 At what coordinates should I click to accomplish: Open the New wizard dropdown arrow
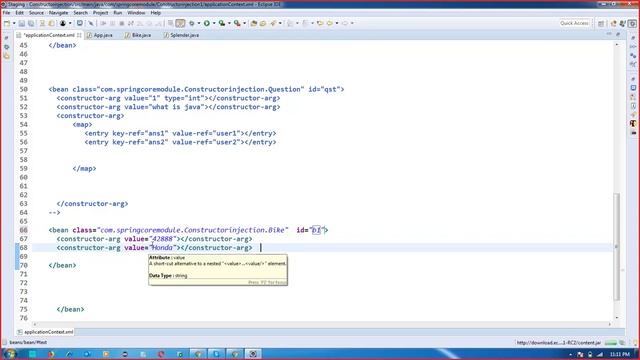(14, 23)
